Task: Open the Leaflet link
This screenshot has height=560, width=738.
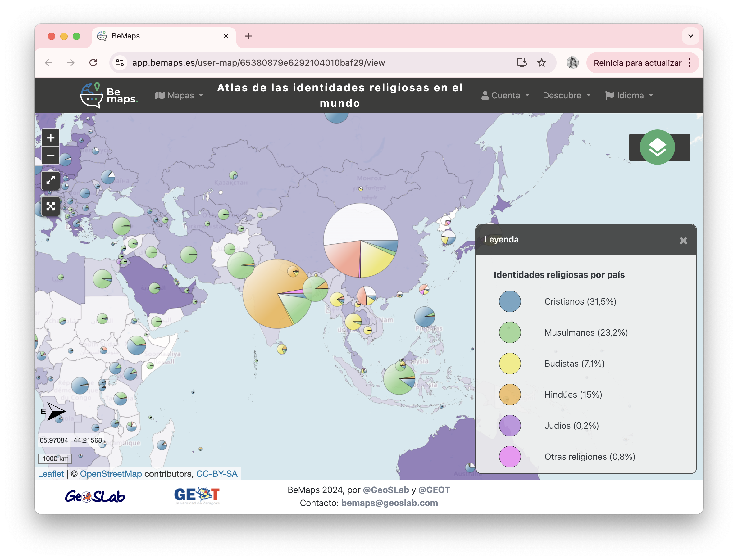Action: pyautogui.click(x=51, y=474)
